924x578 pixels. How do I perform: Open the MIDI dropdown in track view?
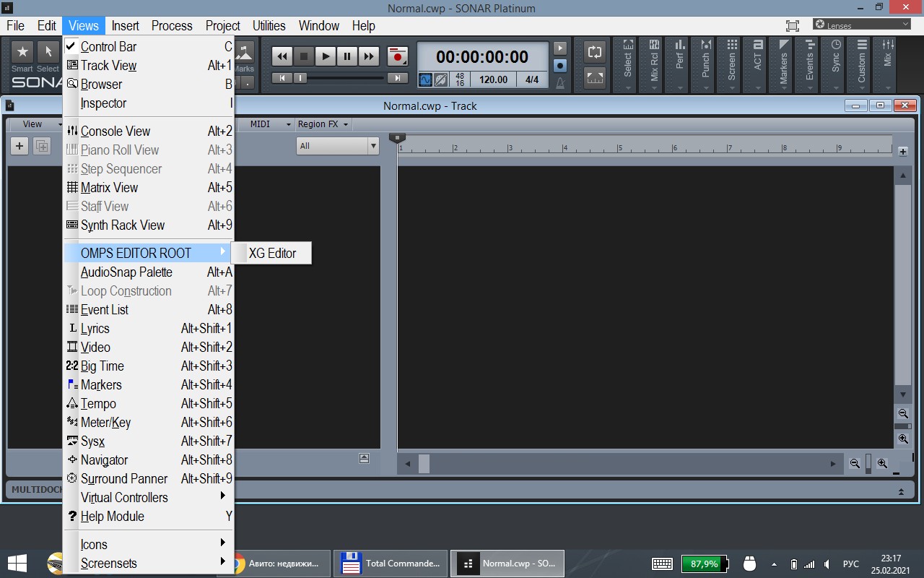(x=270, y=124)
